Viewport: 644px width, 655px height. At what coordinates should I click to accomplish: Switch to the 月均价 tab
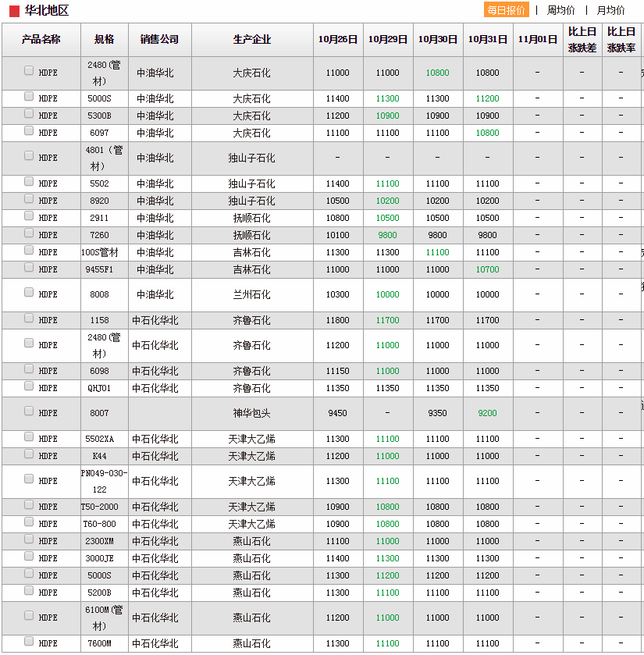[610, 10]
